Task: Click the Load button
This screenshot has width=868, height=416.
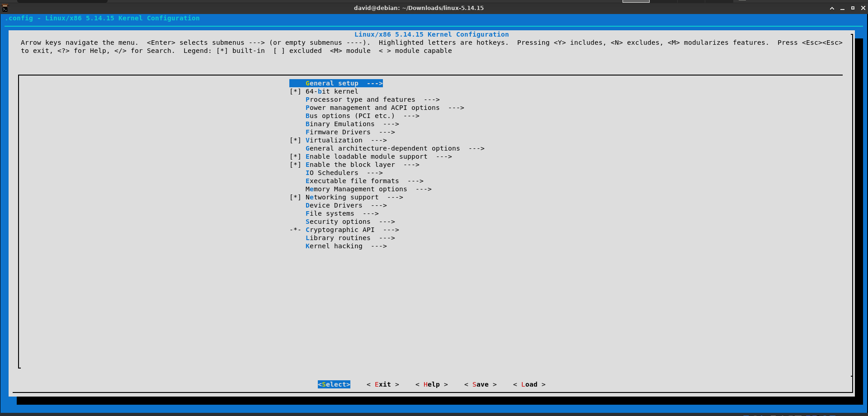Action: [529, 384]
